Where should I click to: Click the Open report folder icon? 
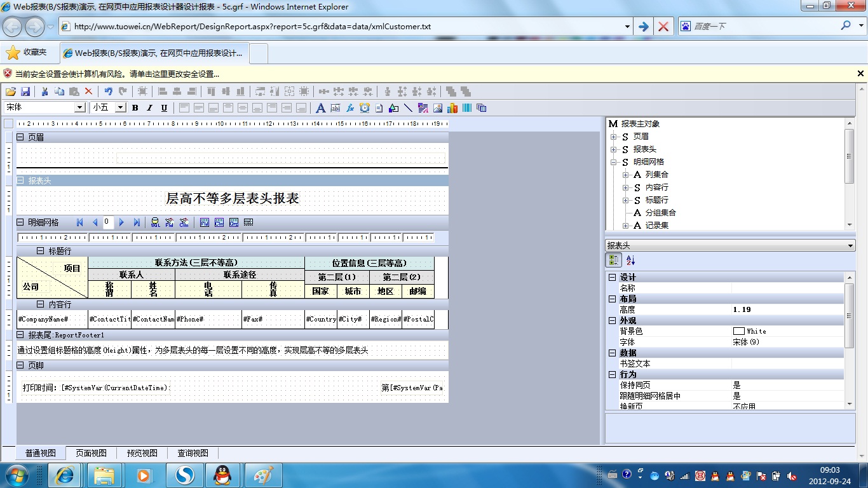[x=11, y=91]
